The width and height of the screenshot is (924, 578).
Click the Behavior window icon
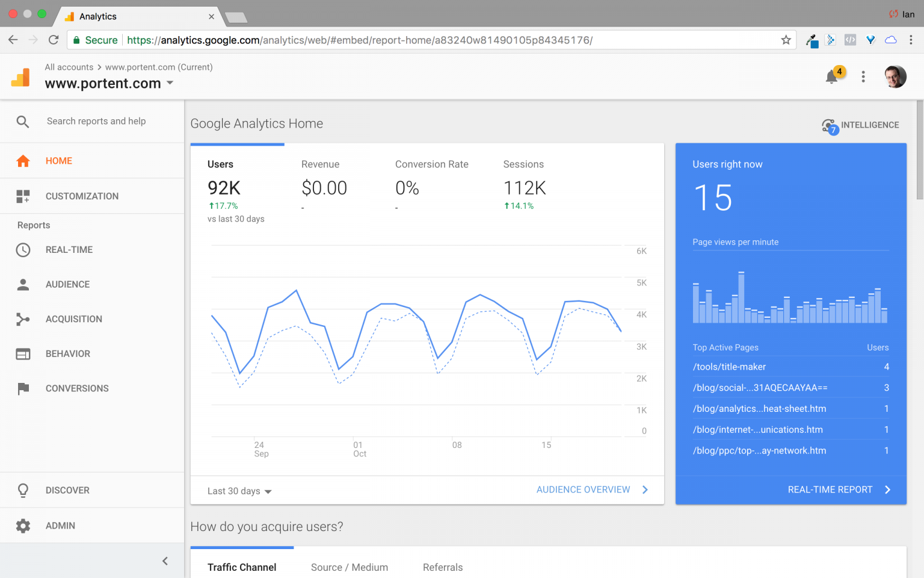23,354
